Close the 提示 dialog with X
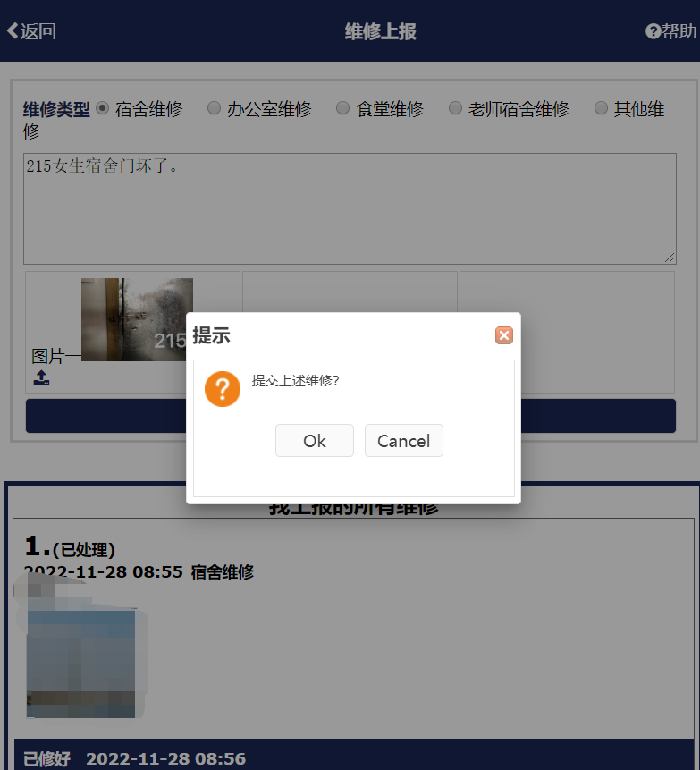The height and width of the screenshot is (770, 700). point(503,335)
